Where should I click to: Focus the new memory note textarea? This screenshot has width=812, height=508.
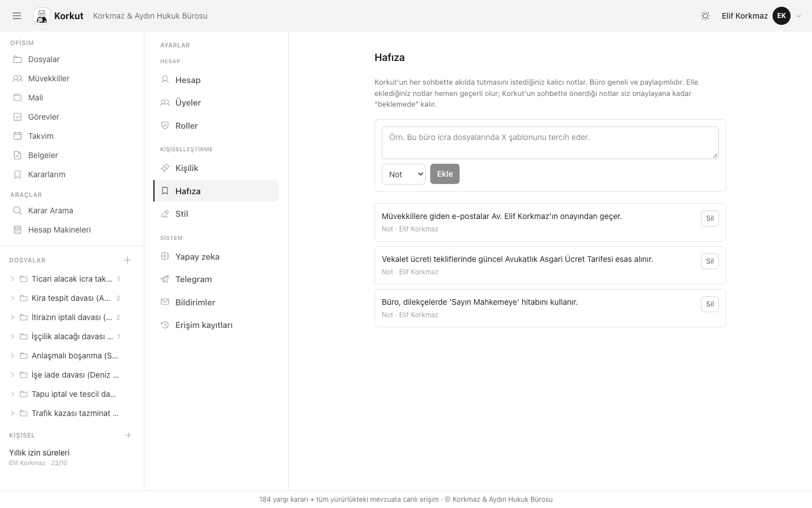coord(550,143)
